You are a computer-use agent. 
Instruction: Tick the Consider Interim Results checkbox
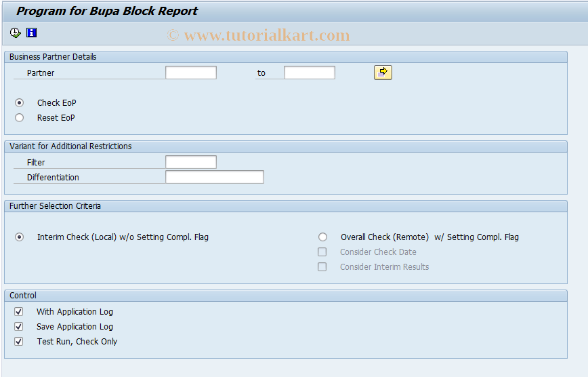click(322, 267)
